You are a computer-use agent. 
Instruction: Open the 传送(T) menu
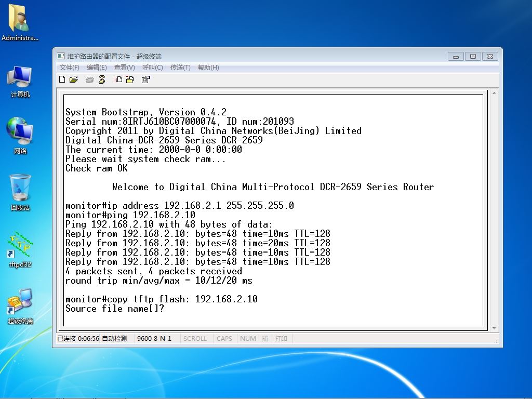tap(180, 68)
